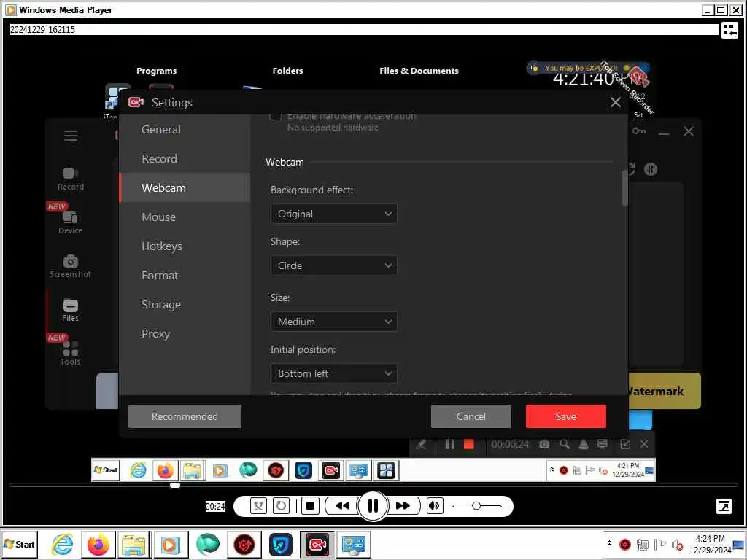Click Cancel in Settings dialog

pyautogui.click(x=471, y=416)
